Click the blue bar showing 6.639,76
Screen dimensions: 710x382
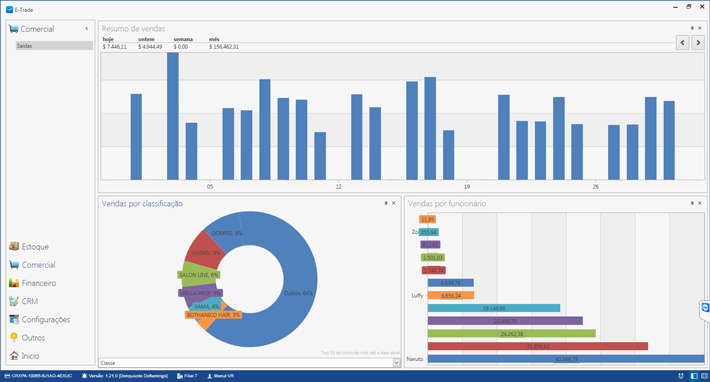[x=451, y=283]
